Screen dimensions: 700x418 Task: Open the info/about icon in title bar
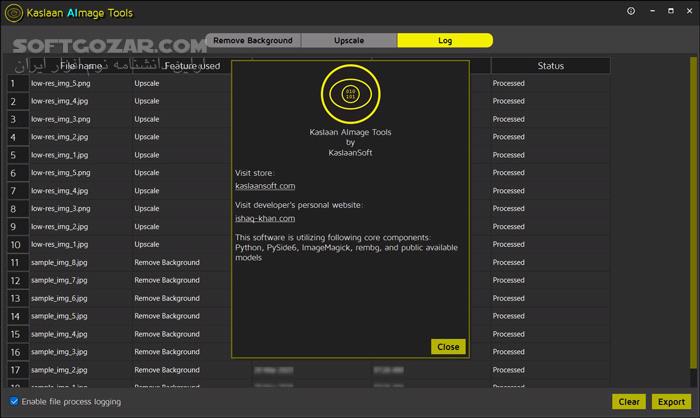(x=631, y=12)
